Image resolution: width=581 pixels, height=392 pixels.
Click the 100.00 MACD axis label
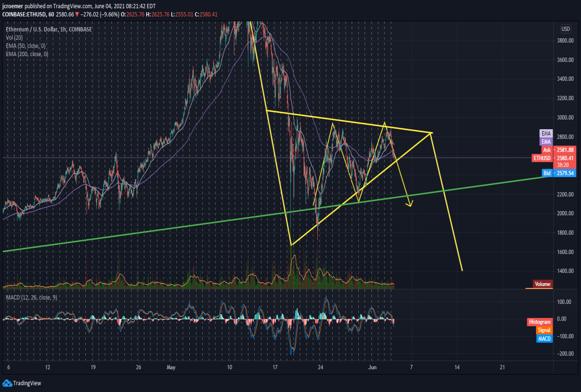tap(565, 302)
